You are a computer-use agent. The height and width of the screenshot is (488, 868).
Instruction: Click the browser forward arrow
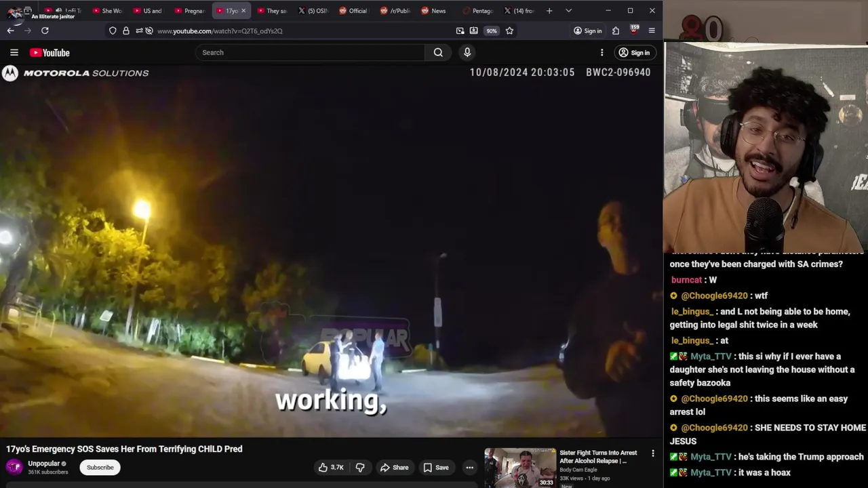coord(27,30)
